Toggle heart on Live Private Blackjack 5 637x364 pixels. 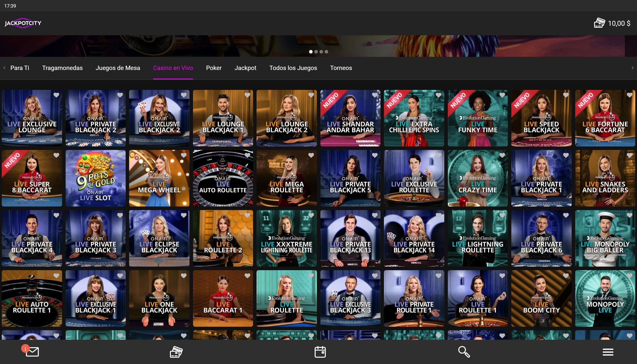[375, 155]
